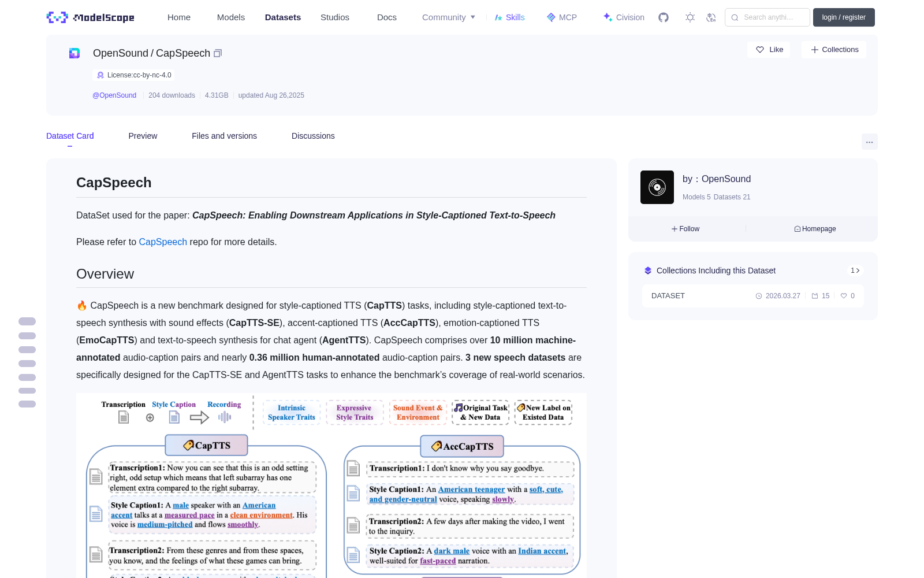Image resolution: width=924 pixels, height=578 pixels.
Task: Switch language with the translate icon
Action: point(711,17)
